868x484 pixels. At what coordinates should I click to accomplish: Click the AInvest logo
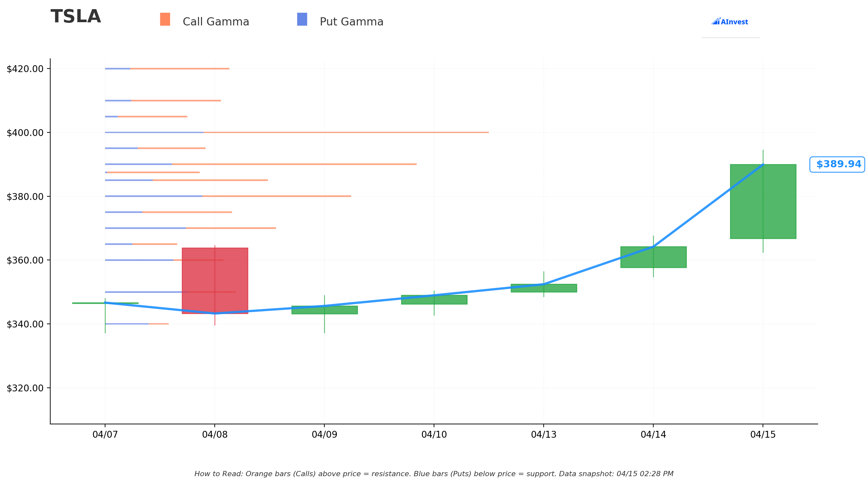[730, 22]
